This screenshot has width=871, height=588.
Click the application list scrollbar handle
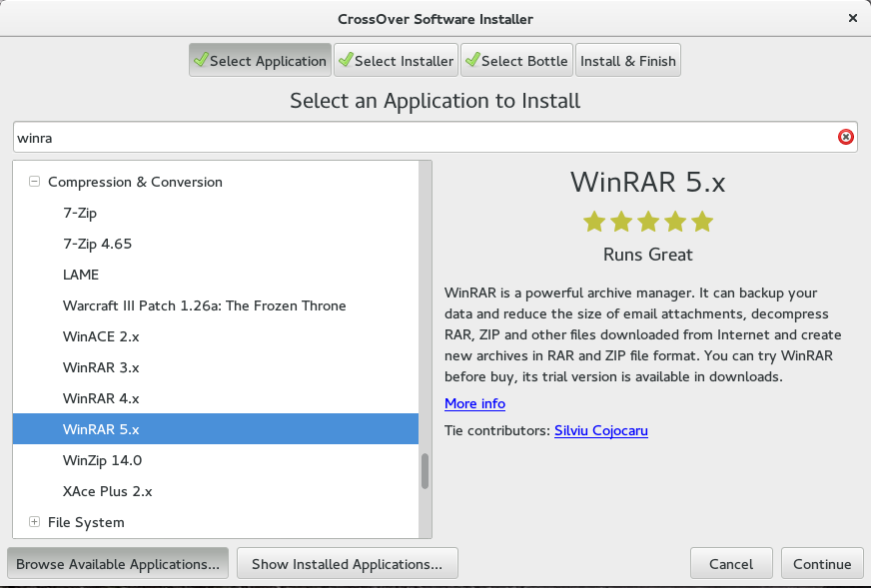click(425, 471)
